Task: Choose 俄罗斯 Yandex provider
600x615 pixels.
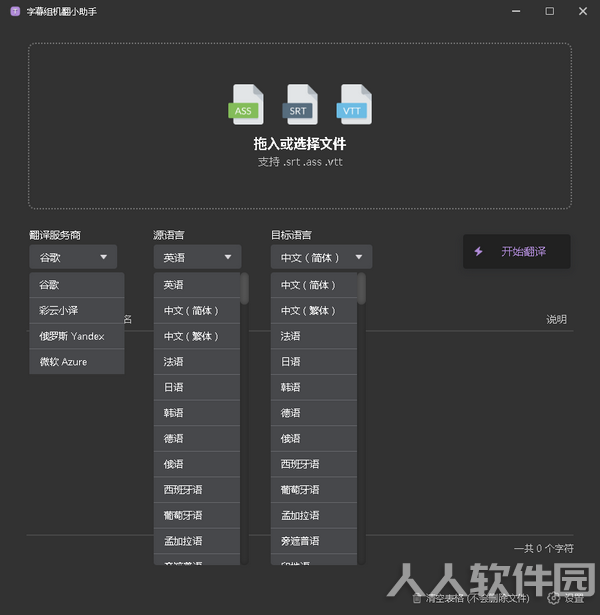Action: point(77,336)
